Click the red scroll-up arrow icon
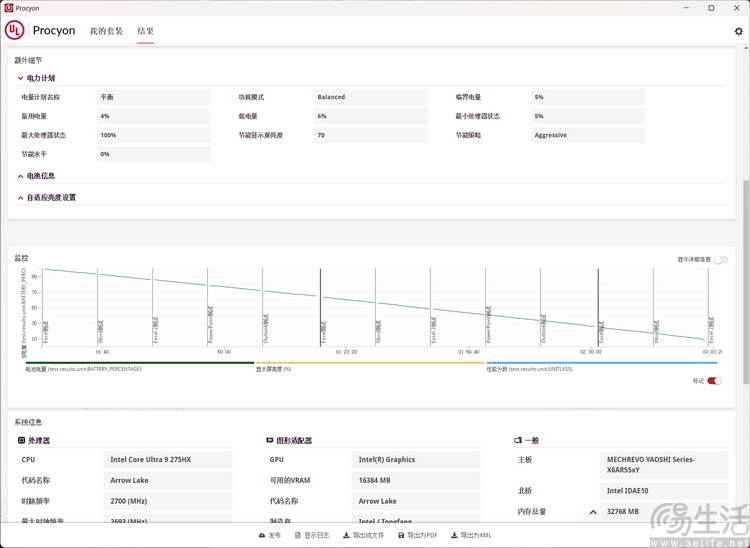The width and height of the screenshot is (750, 548). (593, 512)
